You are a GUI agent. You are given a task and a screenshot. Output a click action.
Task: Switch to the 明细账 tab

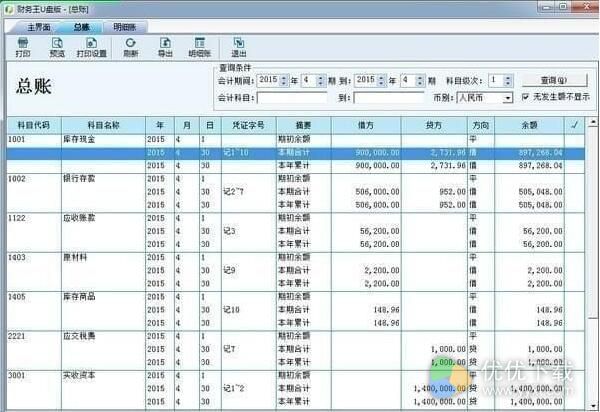coord(125,27)
